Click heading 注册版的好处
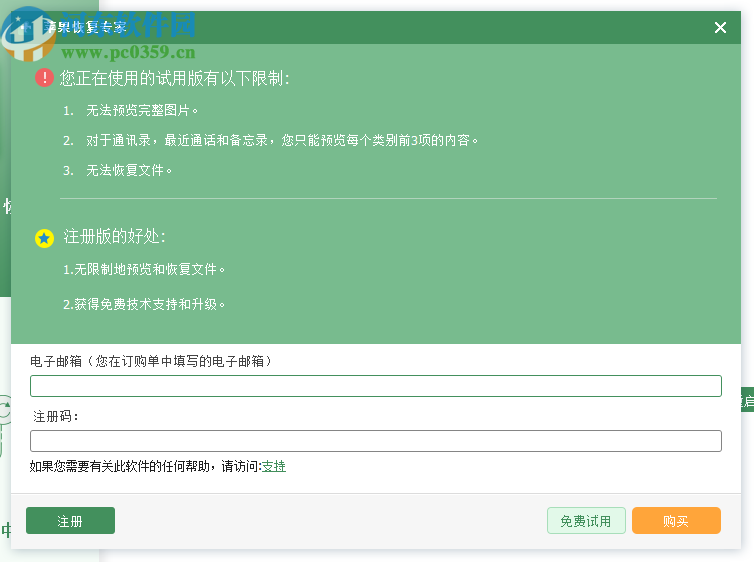 [114, 237]
